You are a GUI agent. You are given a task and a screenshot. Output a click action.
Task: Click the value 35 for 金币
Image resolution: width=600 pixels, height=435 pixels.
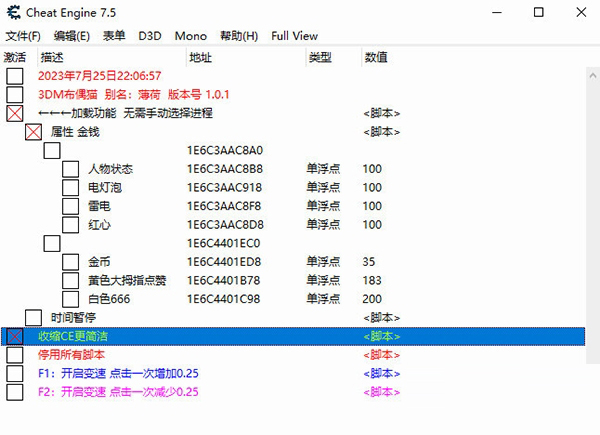369,262
